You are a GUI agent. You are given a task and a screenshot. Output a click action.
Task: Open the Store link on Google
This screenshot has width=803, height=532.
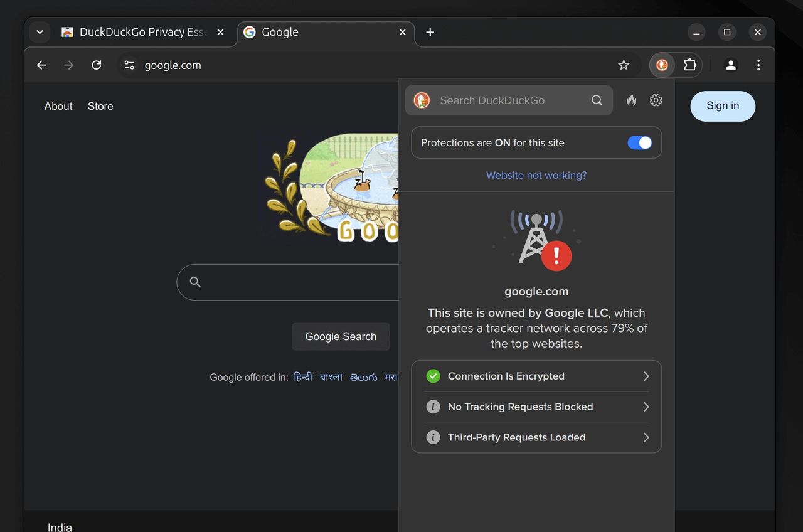click(100, 106)
